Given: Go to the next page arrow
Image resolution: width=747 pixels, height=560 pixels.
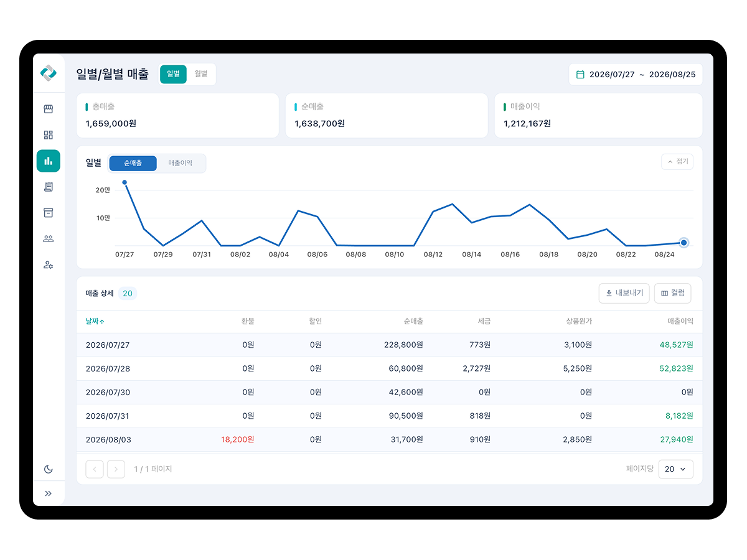Looking at the screenshot, I should coord(116,469).
